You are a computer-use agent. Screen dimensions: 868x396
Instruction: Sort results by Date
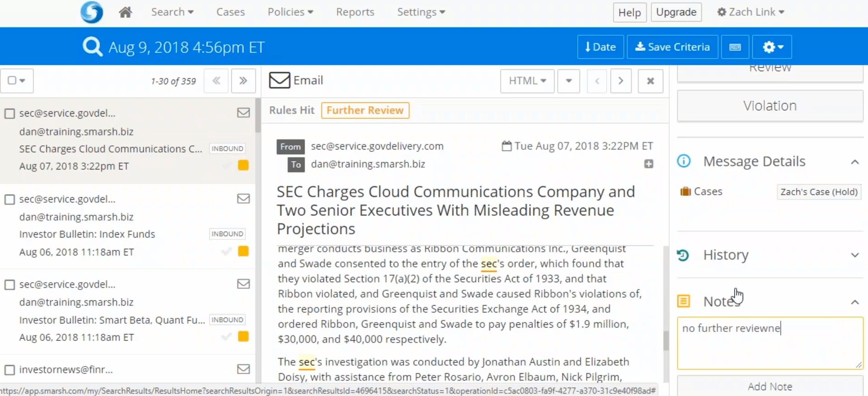pos(600,47)
